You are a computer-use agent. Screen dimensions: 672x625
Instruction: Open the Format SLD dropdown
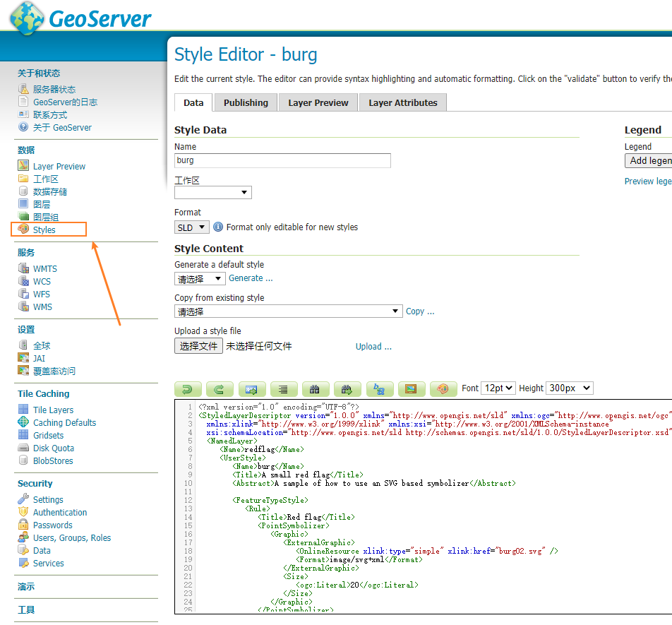[191, 227]
